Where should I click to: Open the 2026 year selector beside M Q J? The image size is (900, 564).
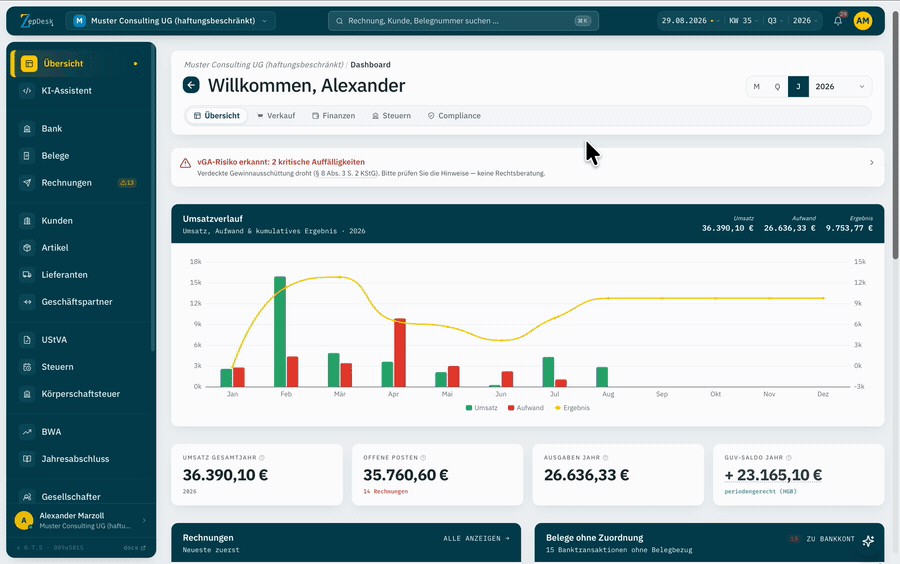click(840, 87)
